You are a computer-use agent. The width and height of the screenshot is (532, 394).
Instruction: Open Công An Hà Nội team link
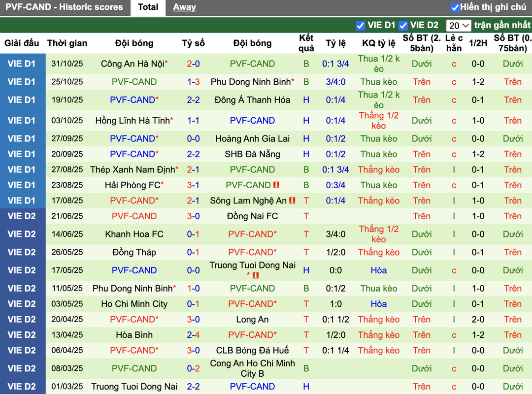click(133, 64)
